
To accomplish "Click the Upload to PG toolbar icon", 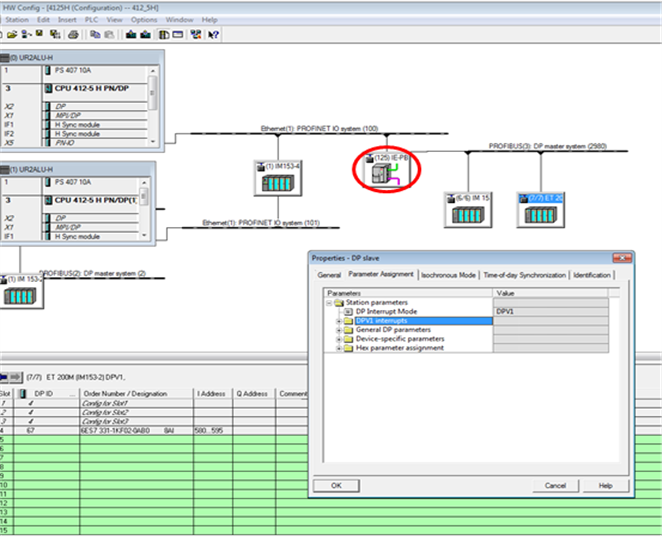I will click(146, 35).
